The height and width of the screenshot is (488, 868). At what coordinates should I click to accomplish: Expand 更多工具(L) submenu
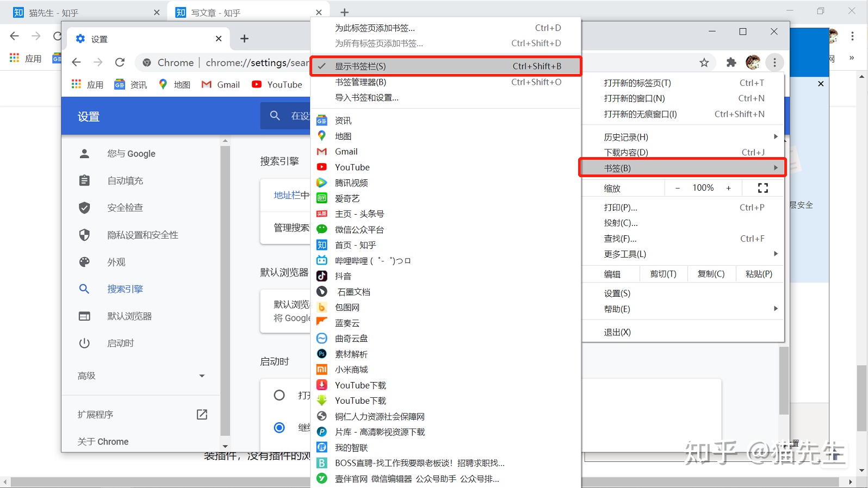click(x=683, y=254)
